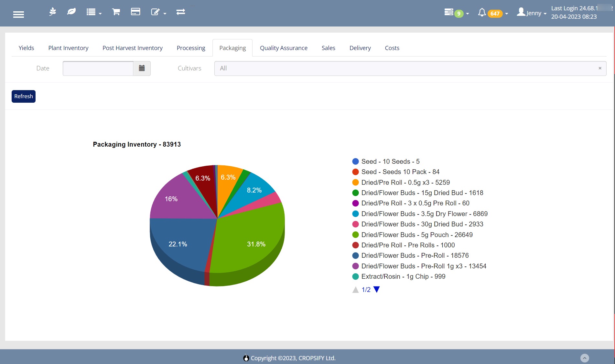The image size is (615, 364).
Task: Open the Jenny user account dropdown
Action: [x=532, y=13]
